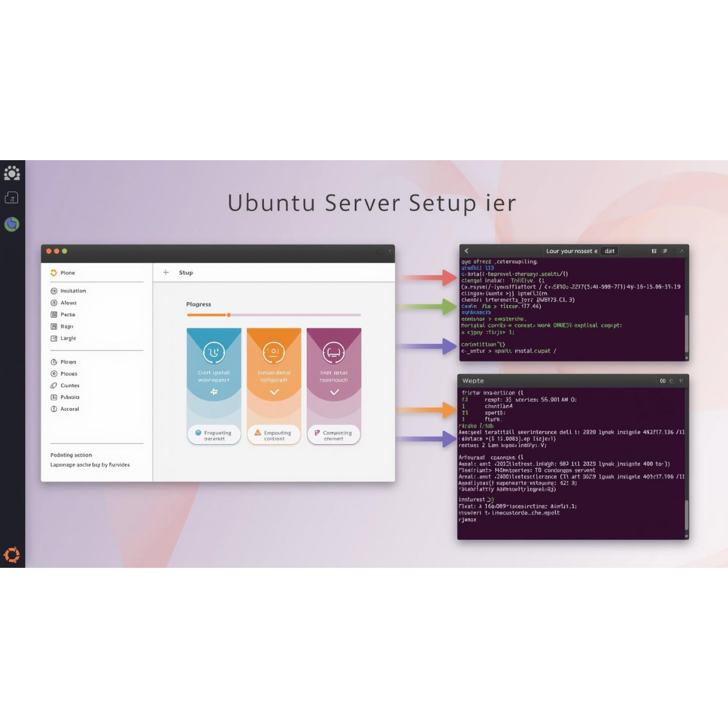
Task: Expand the purple card's chevron
Action: pos(334,392)
